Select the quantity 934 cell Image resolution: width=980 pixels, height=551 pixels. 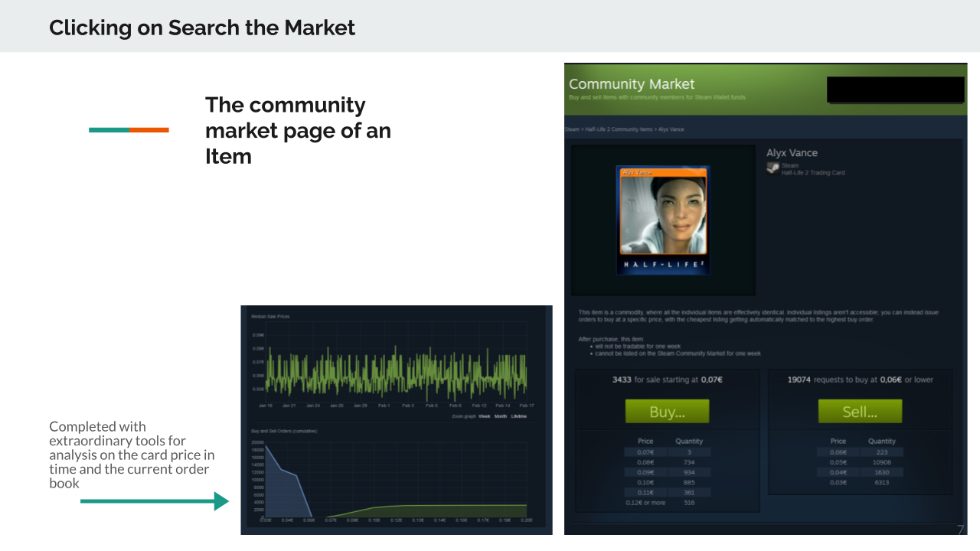pos(689,472)
